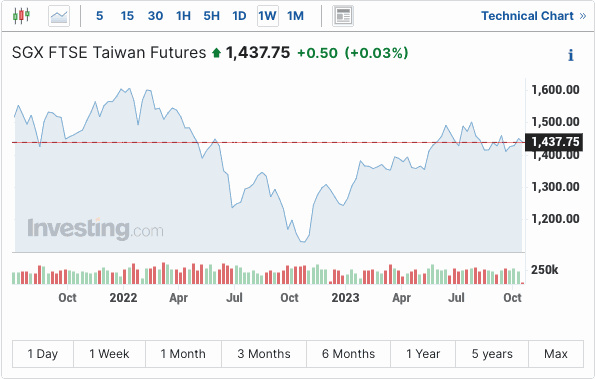
Task: Click the 1,437.75 current price marker
Action: click(x=554, y=142)
